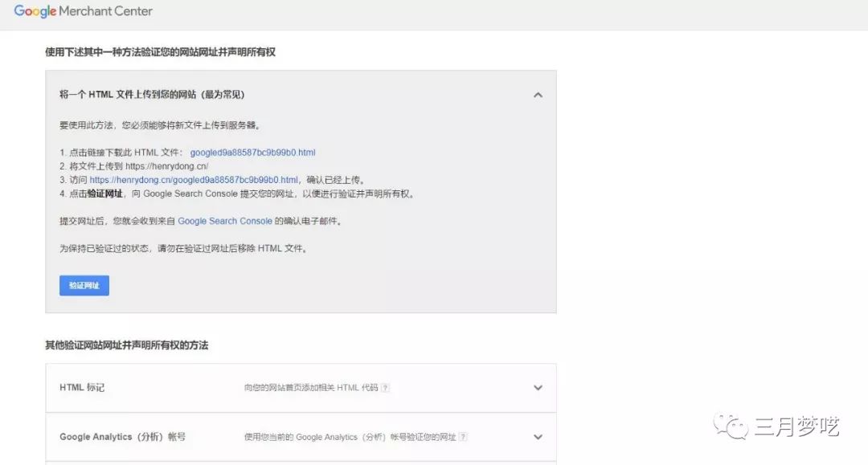Viewport: 868px width, 465px height.
Task: Select the HTML 标记 row title
Action: [82, 388]
